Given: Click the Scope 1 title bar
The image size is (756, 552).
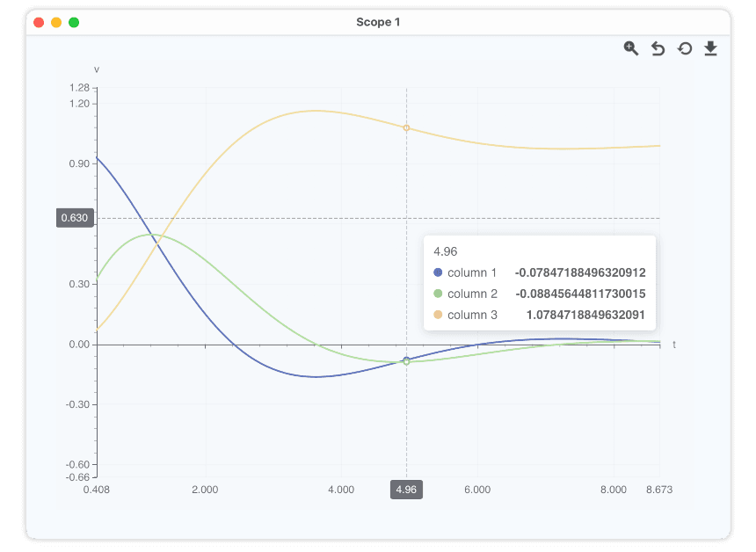Looking at the screenshot, I should pyautogui.click(x=378, y=22).
